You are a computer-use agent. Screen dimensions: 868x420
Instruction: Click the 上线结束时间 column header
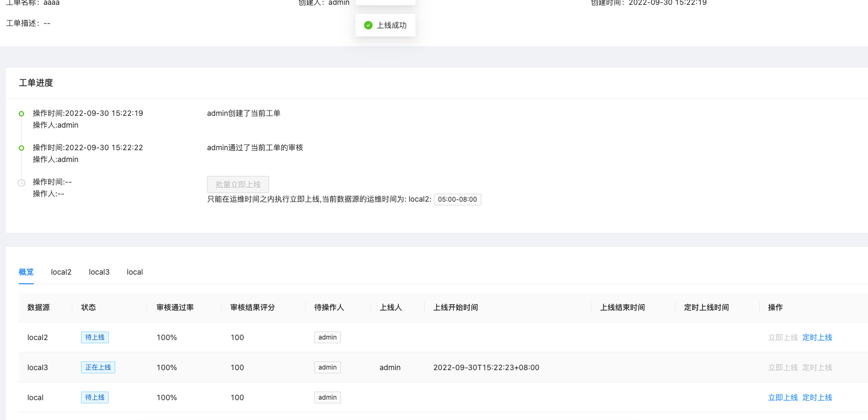pos(622,307)
